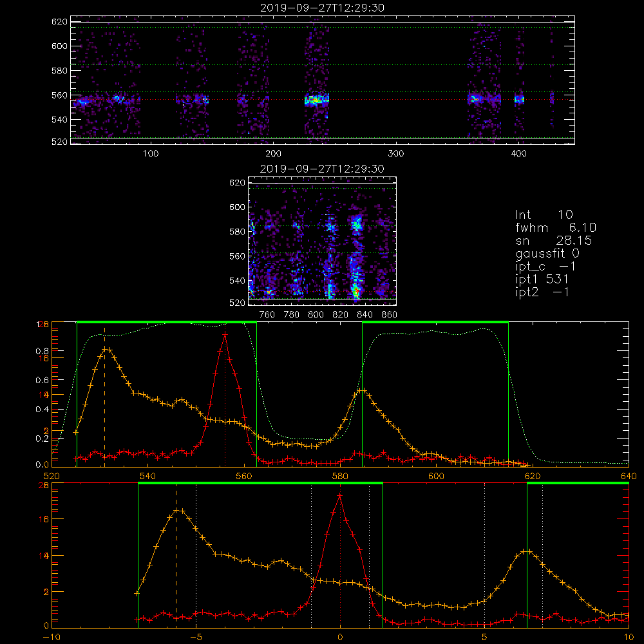644x644 pixels.
Task: Click y-axis label 560 on middle spectrogram
Action: coord(237,256)
